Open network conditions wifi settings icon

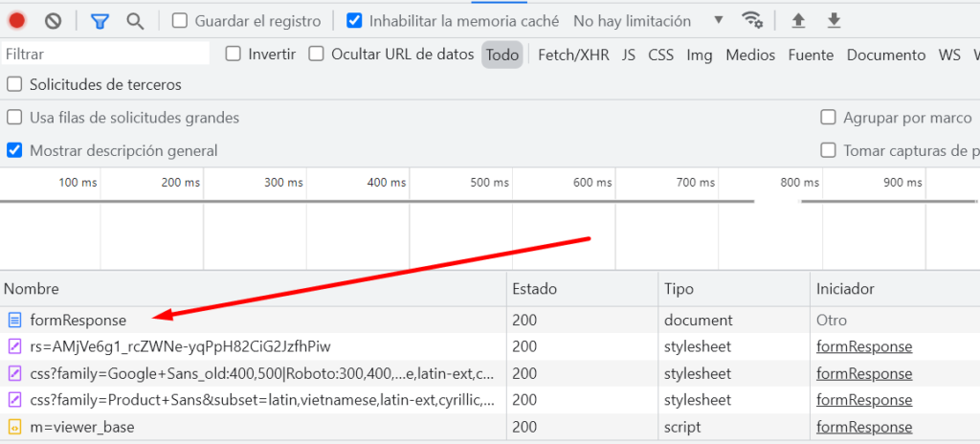(x=752, y=21)
